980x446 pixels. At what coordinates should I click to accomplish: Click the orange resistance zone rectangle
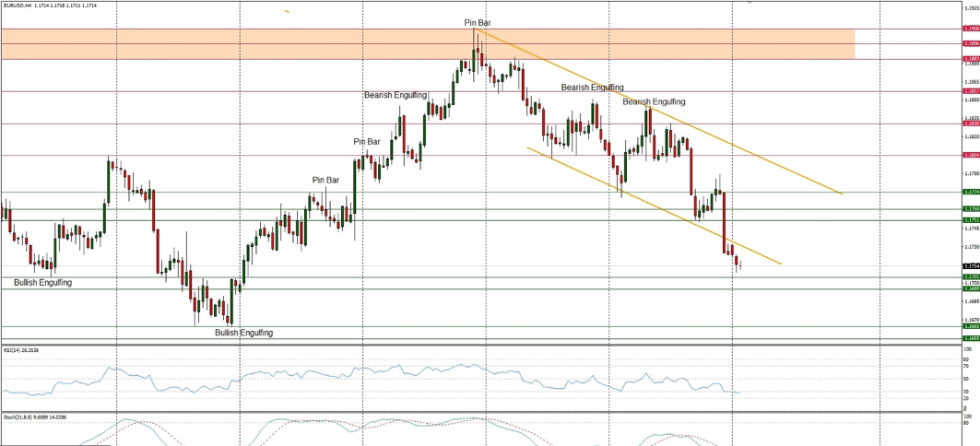pyautogui.click(x=277, y=43)
